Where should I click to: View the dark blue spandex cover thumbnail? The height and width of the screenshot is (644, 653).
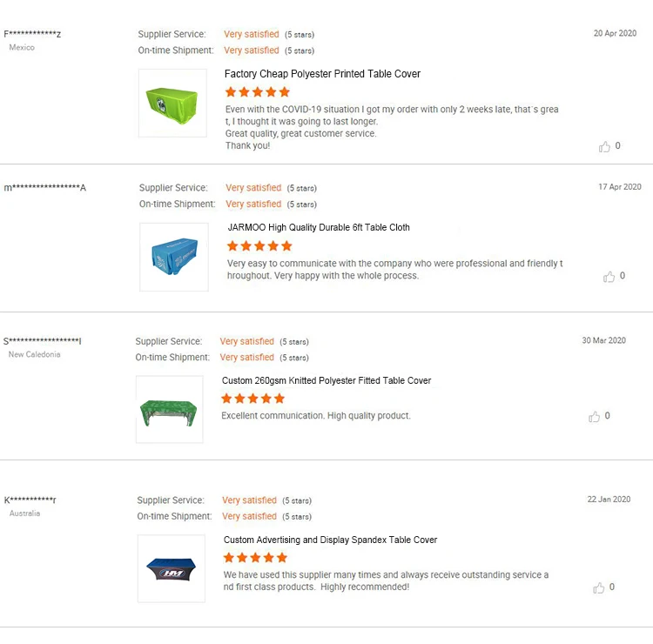pyautogui.click(x=172, y=568)
